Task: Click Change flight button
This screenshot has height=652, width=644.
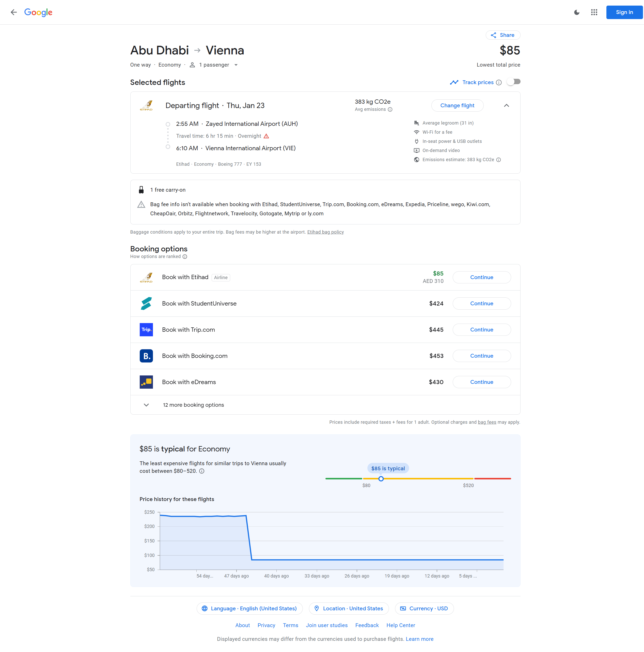Action: [457, 105]
